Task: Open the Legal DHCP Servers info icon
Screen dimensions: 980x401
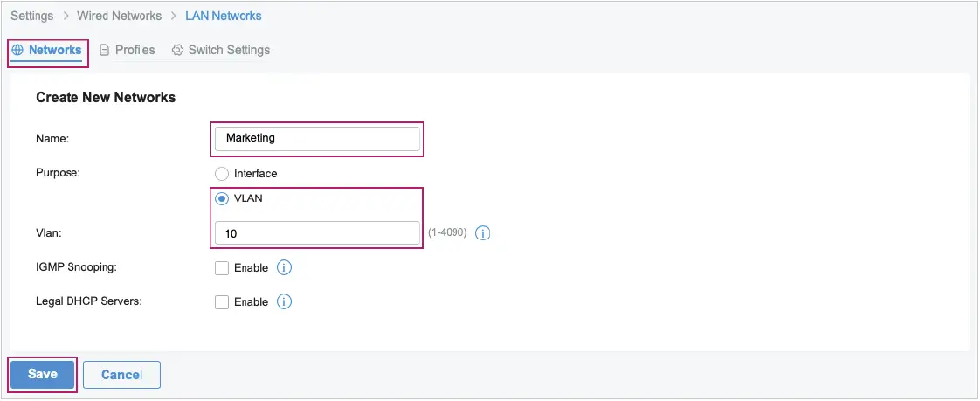Action: (x=284, y=301)
